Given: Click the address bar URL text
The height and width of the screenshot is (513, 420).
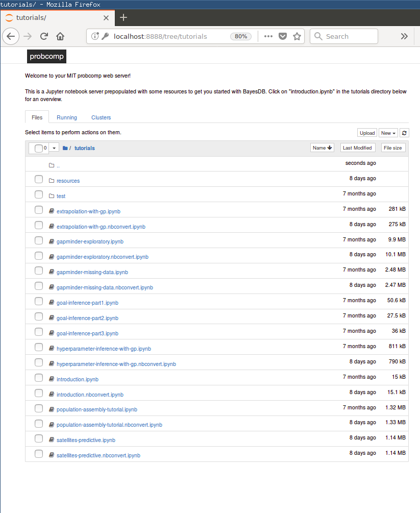Looking at the screenshot, I should pyautogui.click(x=160, y=36).
